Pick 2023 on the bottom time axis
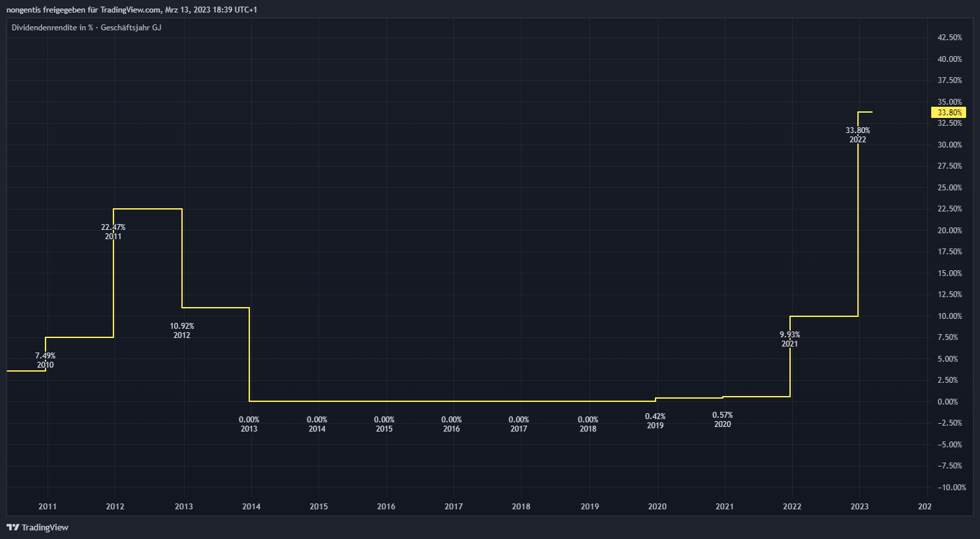This screenshot has width=980, height=539. [859, 506]
